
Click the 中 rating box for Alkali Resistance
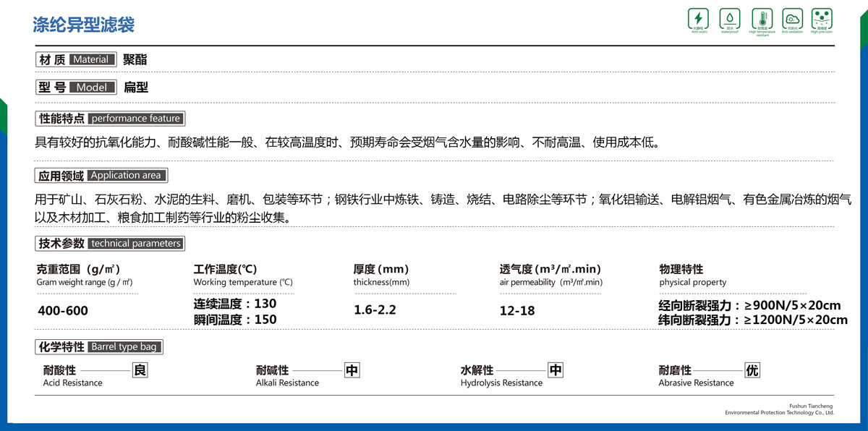pyautogui.click(x=352, y=371)
